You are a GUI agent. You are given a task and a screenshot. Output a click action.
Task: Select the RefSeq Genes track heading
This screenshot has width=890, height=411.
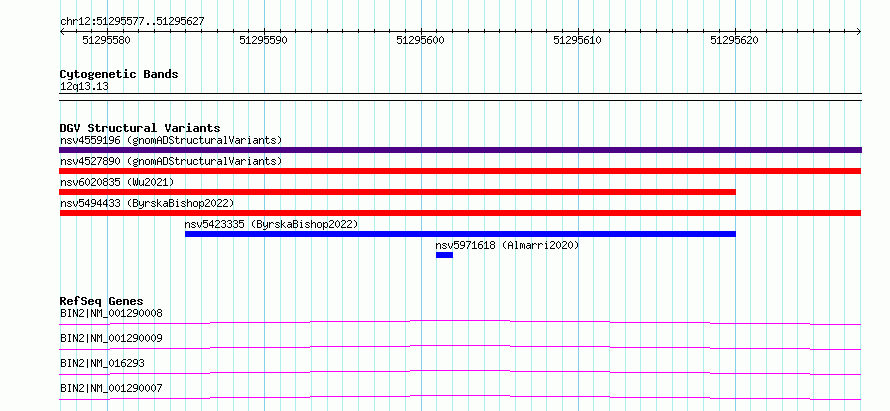pyautogui.click(x=102, y=301)
